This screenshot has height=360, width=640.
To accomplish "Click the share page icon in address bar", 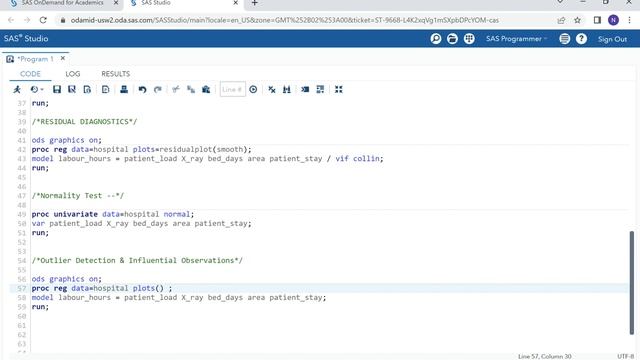I will pos(561,20).
